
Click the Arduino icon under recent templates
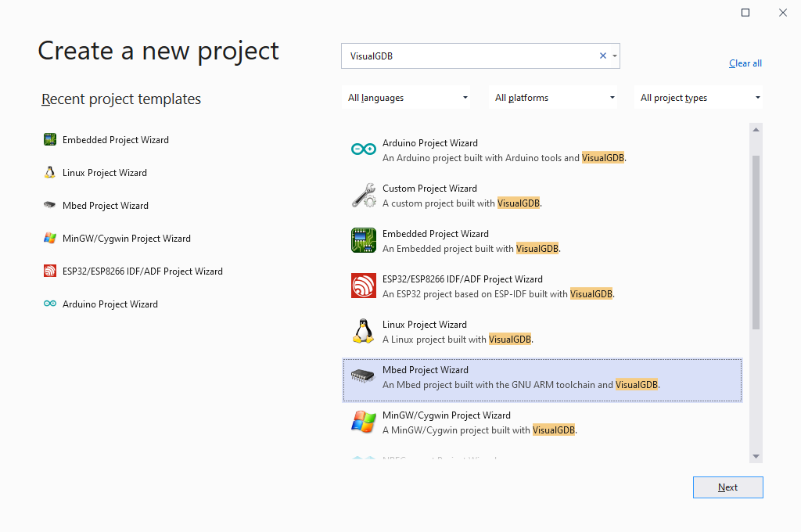pyautogui.click(x=50, y=304)
